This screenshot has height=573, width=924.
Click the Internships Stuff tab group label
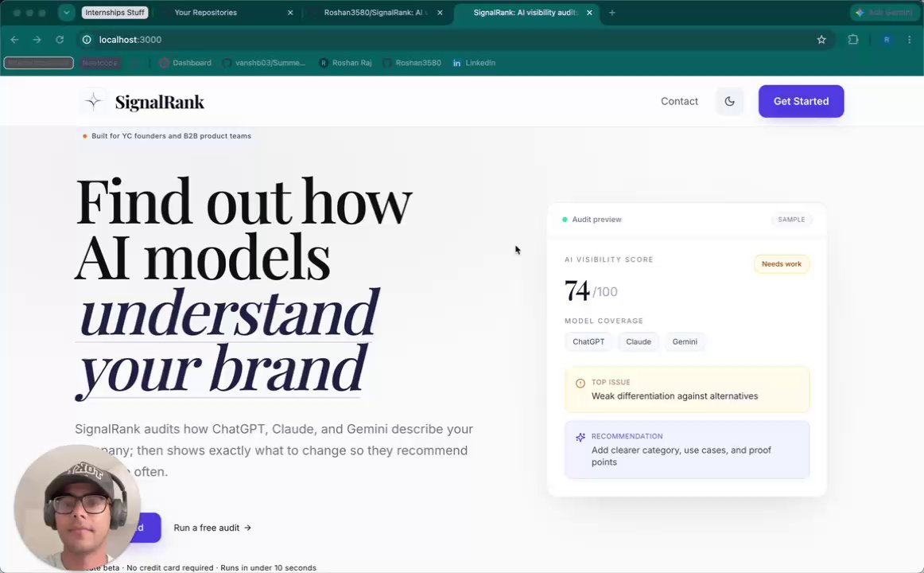click(x=115, y=13)
